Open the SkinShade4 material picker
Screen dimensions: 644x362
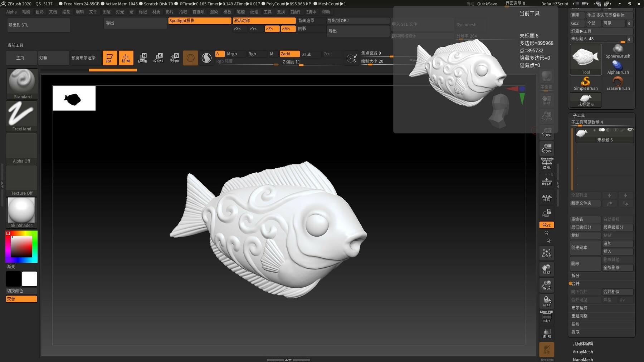(21, 210)
